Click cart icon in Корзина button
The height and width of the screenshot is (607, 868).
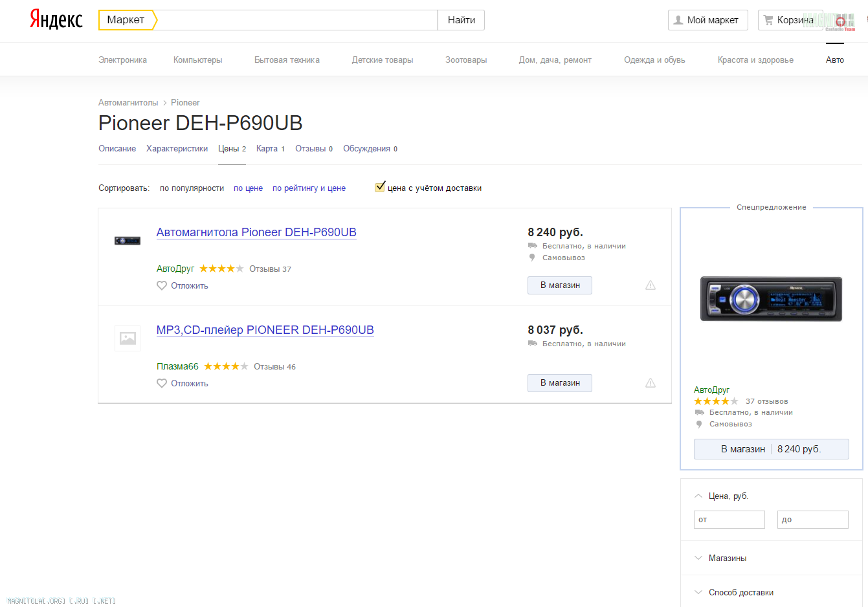[768, 20]
